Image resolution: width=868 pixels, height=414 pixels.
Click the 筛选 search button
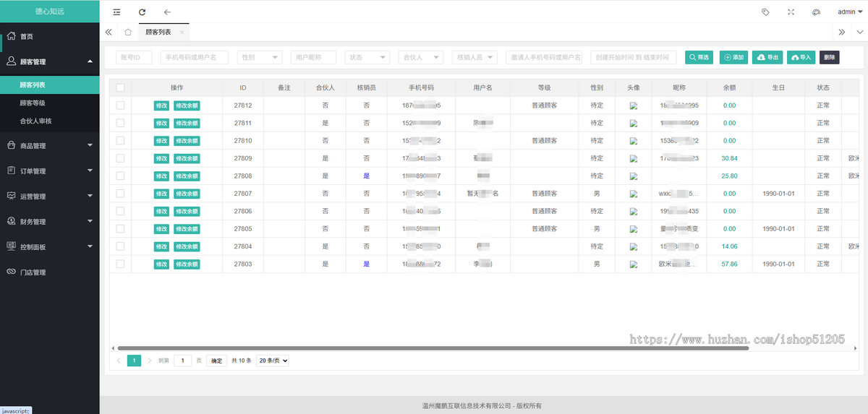coord(699,58)
